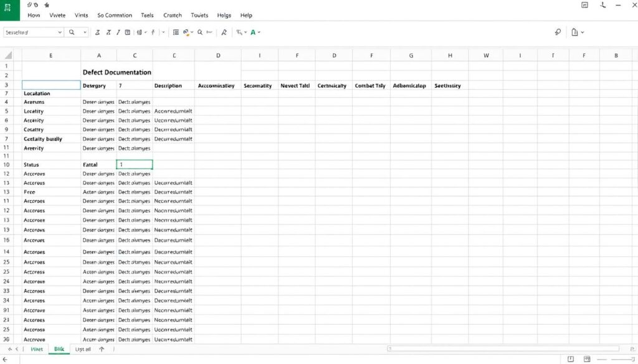
Task: Click the page break view icon in status bar
Action: click(587, 359)
